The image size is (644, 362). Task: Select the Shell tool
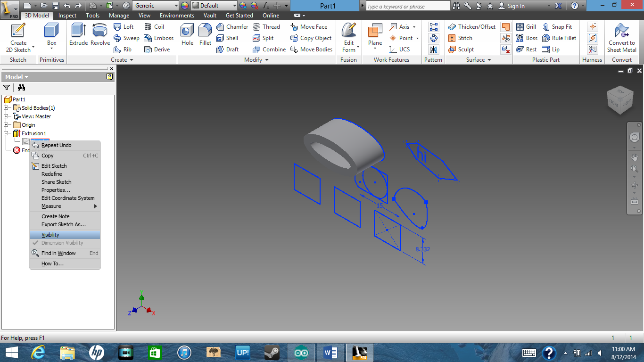[229, 38]
